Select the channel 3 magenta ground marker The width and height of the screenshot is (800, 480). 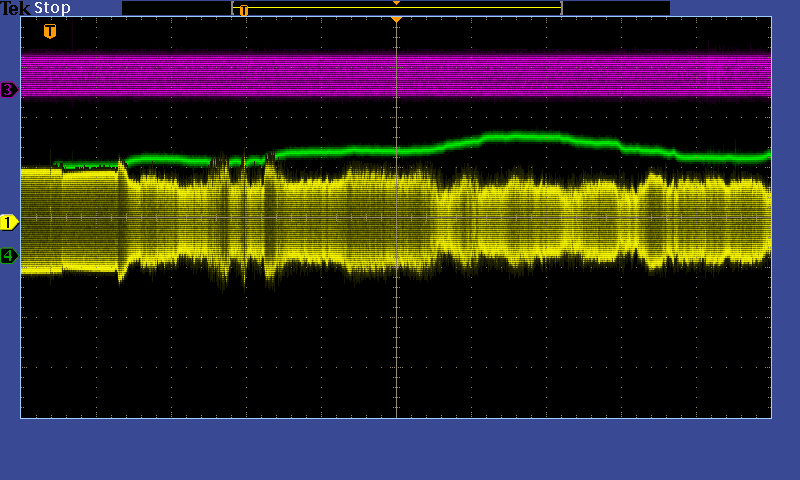[x=9, y=90]
